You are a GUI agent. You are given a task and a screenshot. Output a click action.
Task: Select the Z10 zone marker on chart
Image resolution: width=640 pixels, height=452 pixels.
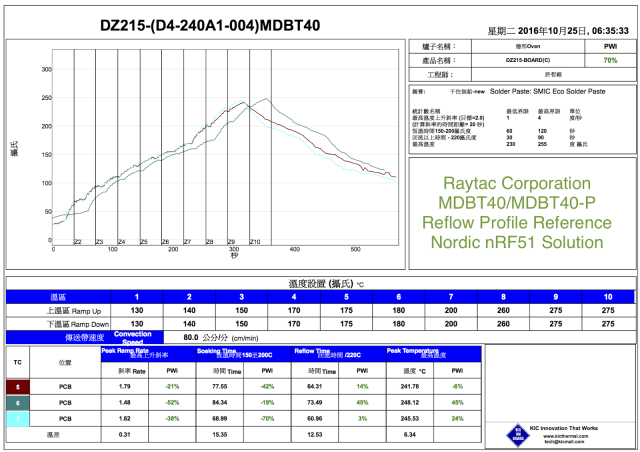click(x=254, y=242)
